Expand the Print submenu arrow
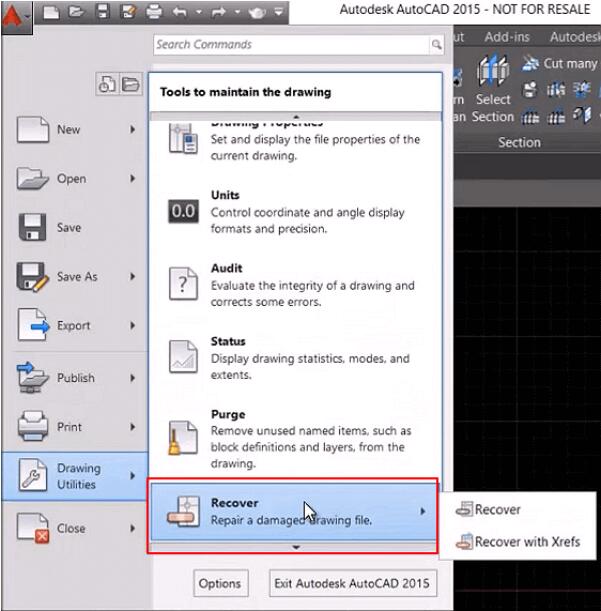The image size is (601, 611). point(133,427)
